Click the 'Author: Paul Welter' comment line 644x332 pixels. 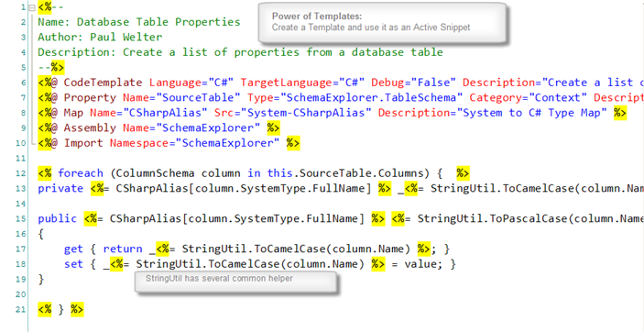pyautogui.click(x=100, y=37)
